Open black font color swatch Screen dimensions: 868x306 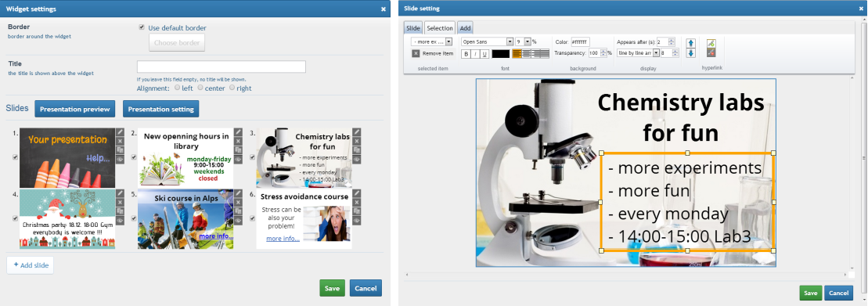500,54
